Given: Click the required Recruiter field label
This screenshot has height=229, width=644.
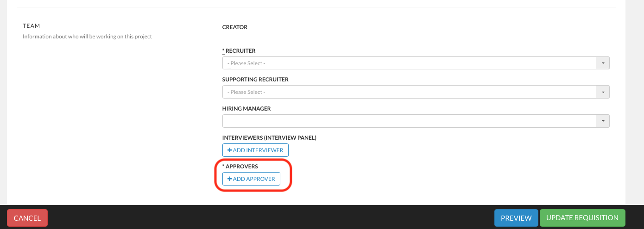Looking at the screenshot, I should (240, 51).
